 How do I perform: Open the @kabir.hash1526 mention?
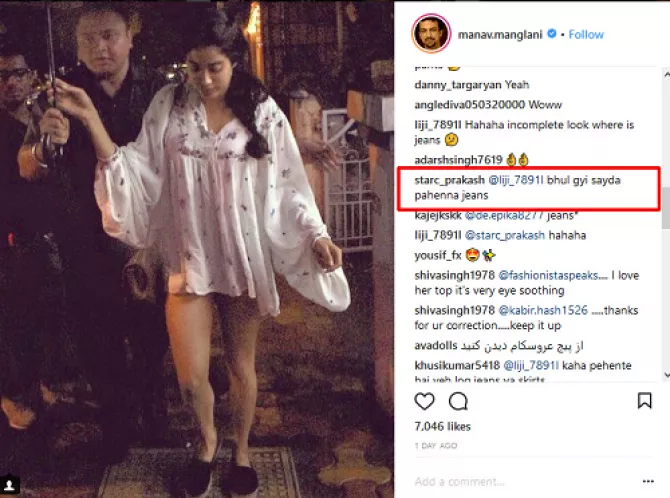(543, 310)
